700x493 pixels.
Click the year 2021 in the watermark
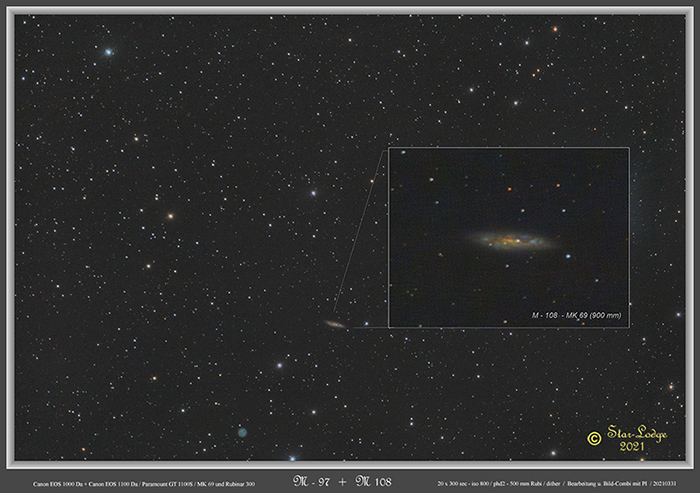(632, 447)
